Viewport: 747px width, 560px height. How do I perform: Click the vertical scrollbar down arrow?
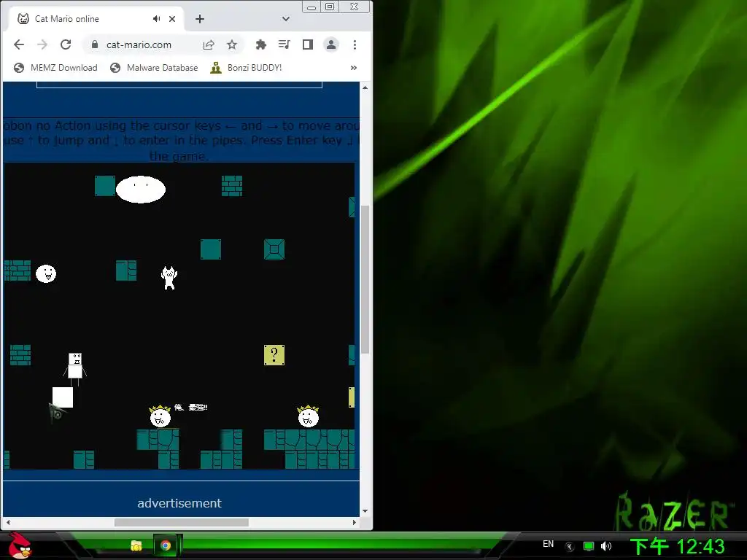[365, 511]
